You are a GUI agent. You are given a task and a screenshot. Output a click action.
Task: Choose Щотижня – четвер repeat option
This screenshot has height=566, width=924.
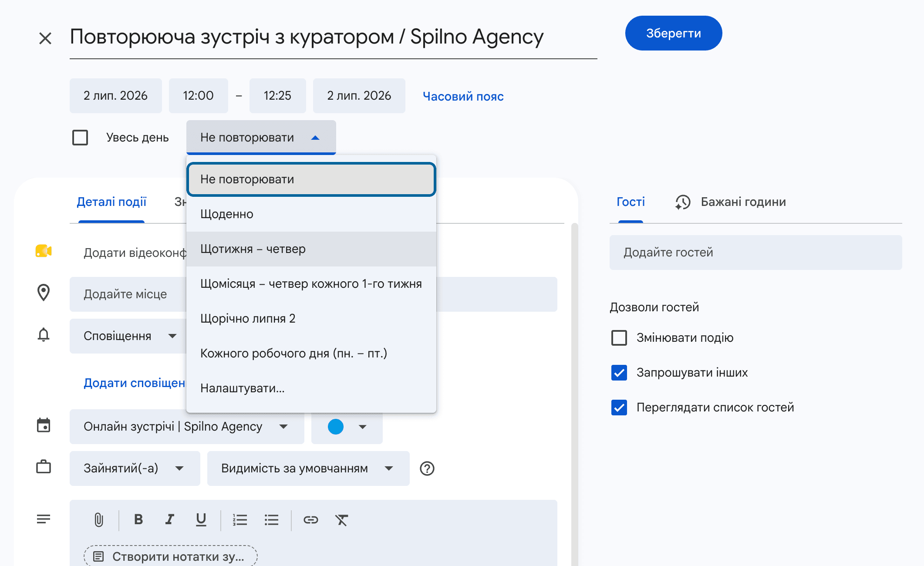pos(311,249)
